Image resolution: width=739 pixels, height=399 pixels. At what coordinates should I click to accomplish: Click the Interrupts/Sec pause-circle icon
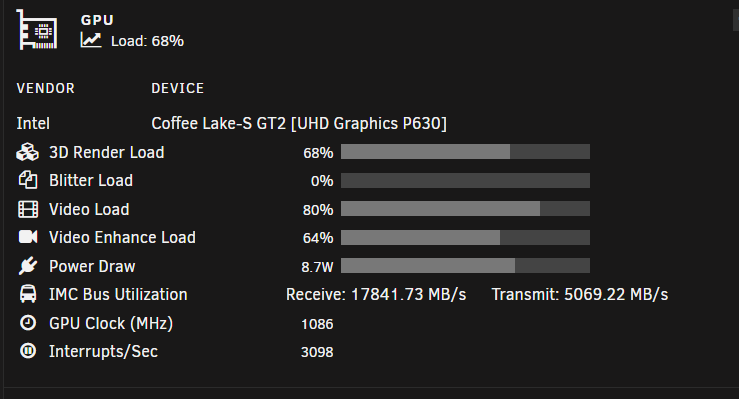click(x=28, y=351)
